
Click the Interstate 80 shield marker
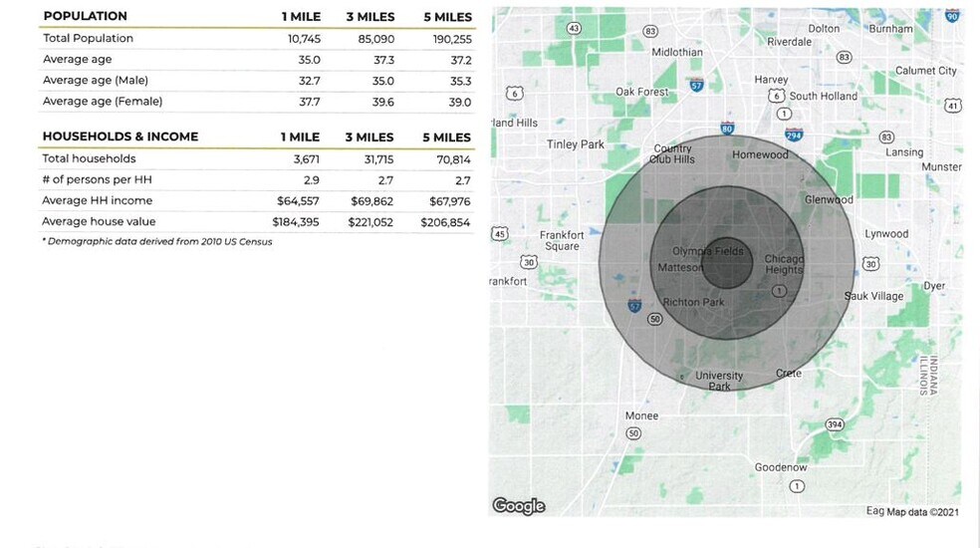[x=727, y=129]
